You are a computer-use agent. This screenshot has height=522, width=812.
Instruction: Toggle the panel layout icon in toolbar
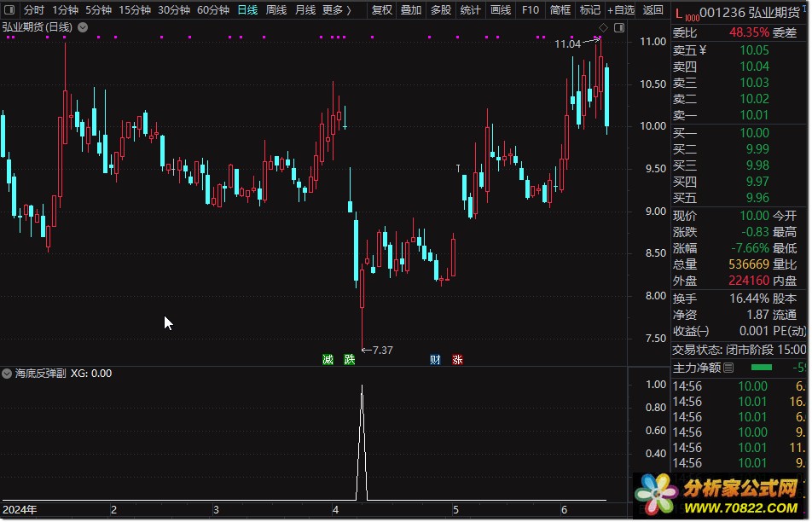9,10
